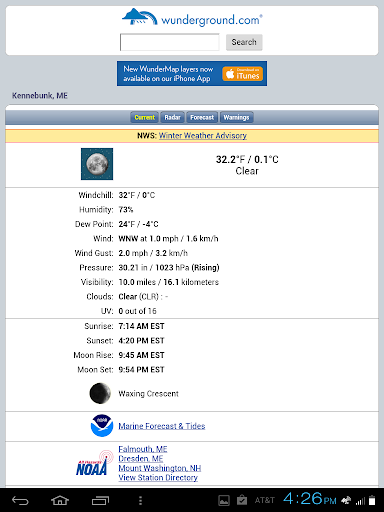This screenshot has width=384, height=512.
Task: Click the NOAA bird logo icon
Action: pos(102,426)
